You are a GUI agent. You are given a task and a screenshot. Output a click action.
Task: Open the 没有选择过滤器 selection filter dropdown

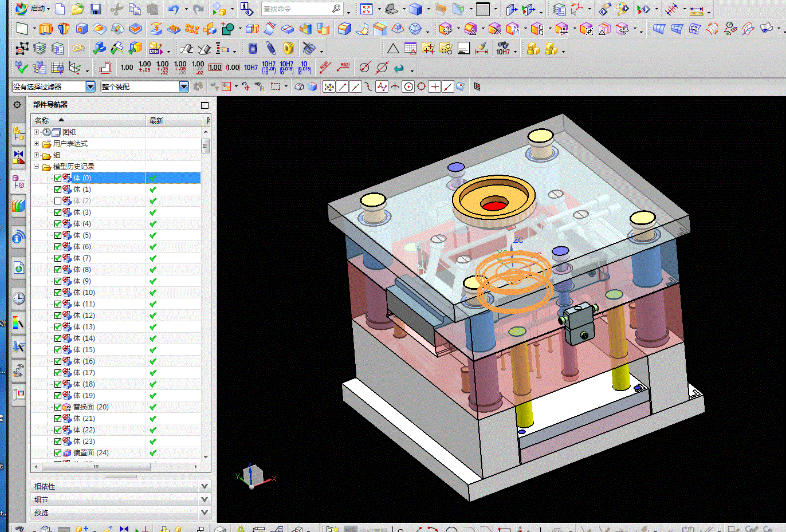90,86
